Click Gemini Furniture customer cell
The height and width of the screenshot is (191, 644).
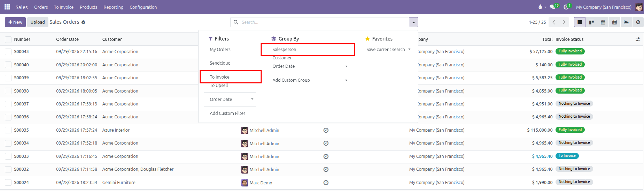119,183
